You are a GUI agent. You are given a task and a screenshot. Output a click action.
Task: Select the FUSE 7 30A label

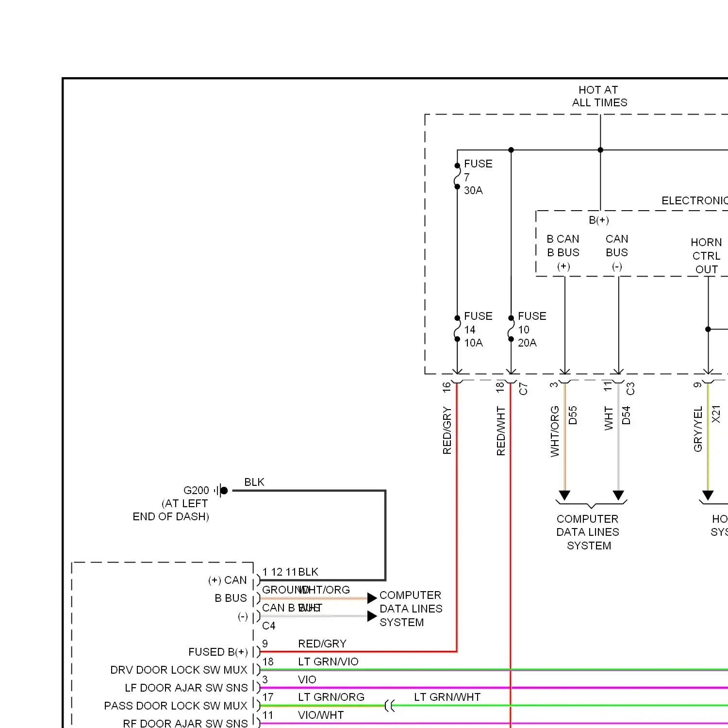(x=478, y=177)
